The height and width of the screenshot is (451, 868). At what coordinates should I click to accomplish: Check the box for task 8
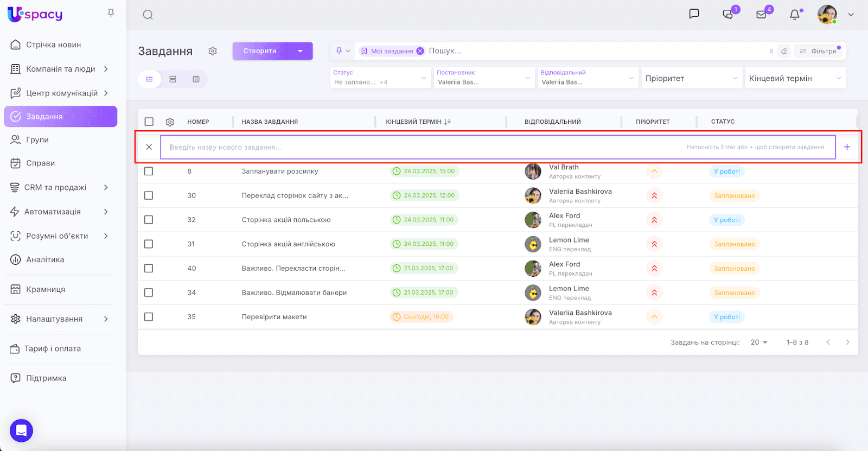(149, 171)
